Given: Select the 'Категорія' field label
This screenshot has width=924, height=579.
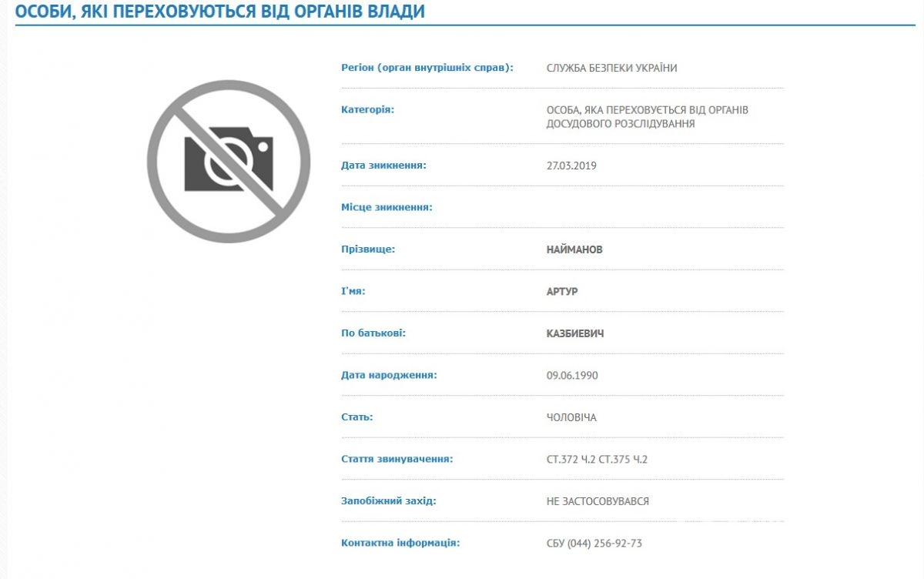Looking at the screenshot, I should (x=367, y=109).
